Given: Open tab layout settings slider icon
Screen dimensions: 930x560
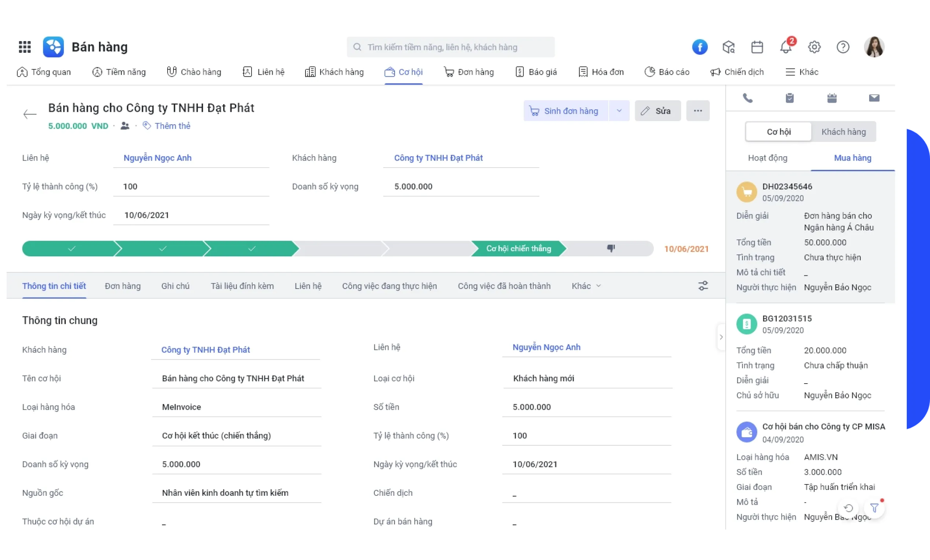Looking at the screenshot, I should click(x=703, y=286).
